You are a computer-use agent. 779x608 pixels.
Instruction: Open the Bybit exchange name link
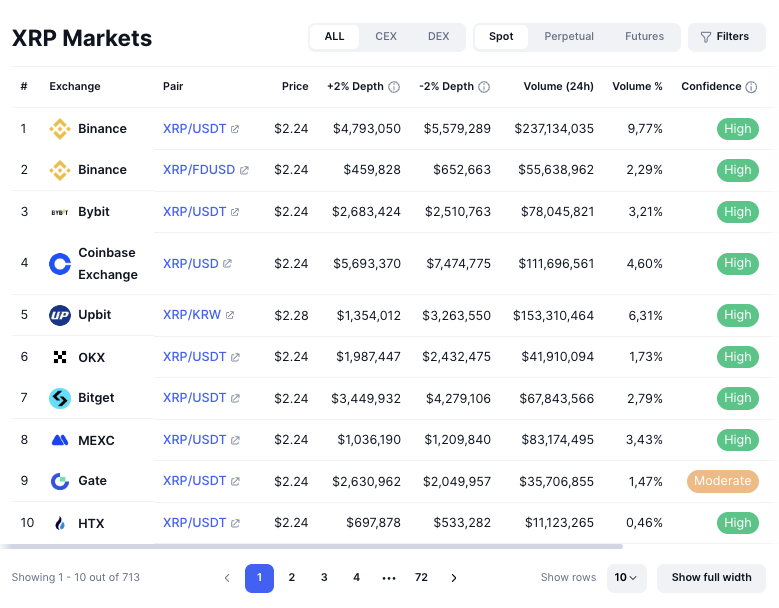pos(94,212)
